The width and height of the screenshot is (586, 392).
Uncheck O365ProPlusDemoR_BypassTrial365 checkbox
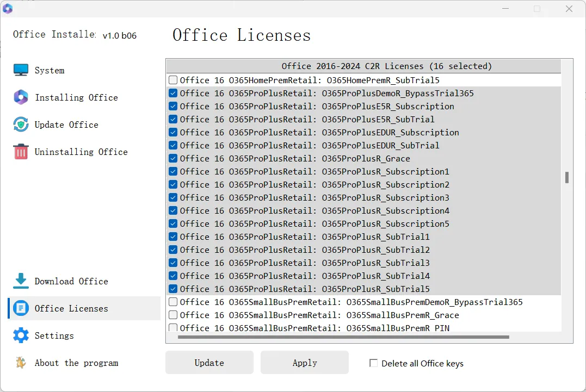(173, 93)
